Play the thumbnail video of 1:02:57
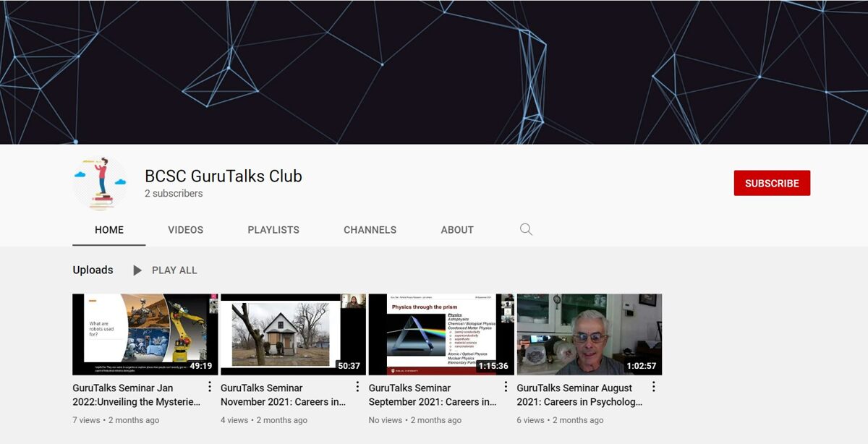Screen dimensions: 868x444 coord(589,334)
